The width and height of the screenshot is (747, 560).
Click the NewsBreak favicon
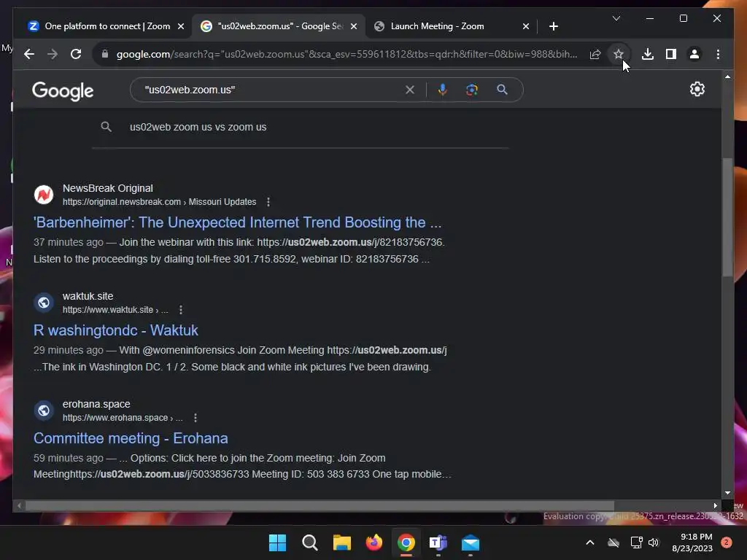click(x=43, y=195)
